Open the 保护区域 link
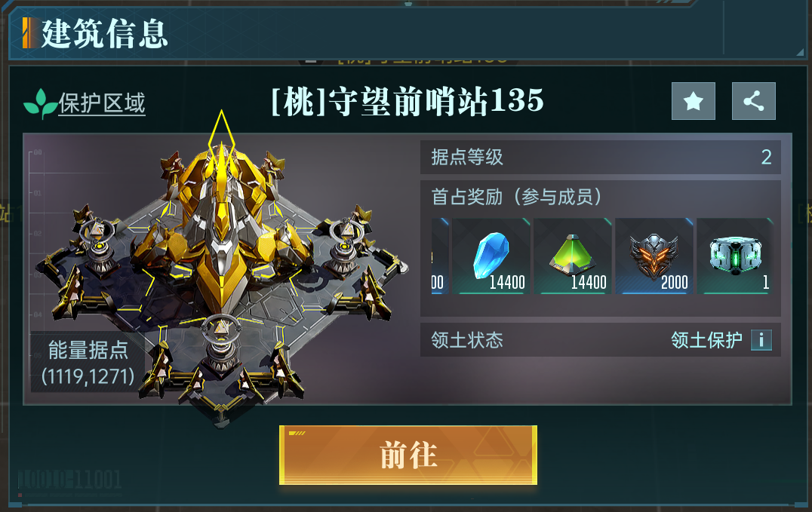This screenshot has width=812, height=512. point(101,103)
